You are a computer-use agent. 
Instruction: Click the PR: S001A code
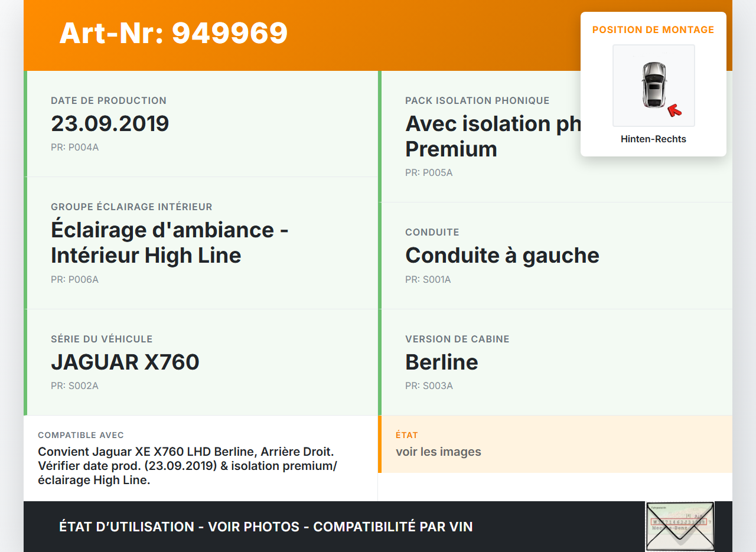click(x=428, y=280)
